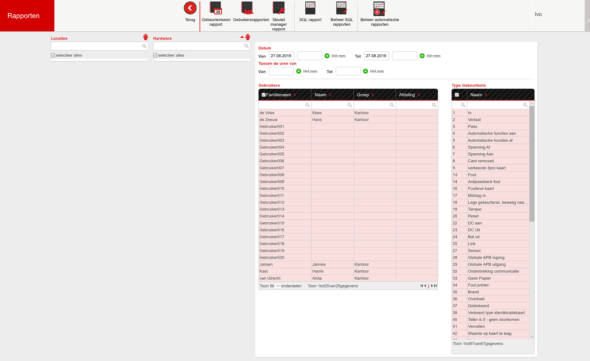590x361 pixels.
Task: Tick the select-all checkbox in Type Gebeurtenis header
Action: (x=457, y=95)
